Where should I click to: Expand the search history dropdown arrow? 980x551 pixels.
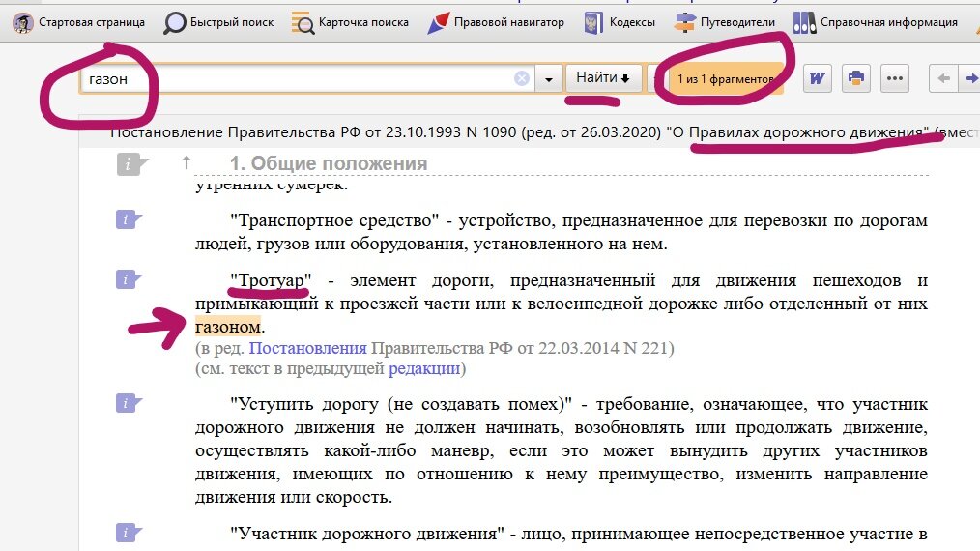548,79
